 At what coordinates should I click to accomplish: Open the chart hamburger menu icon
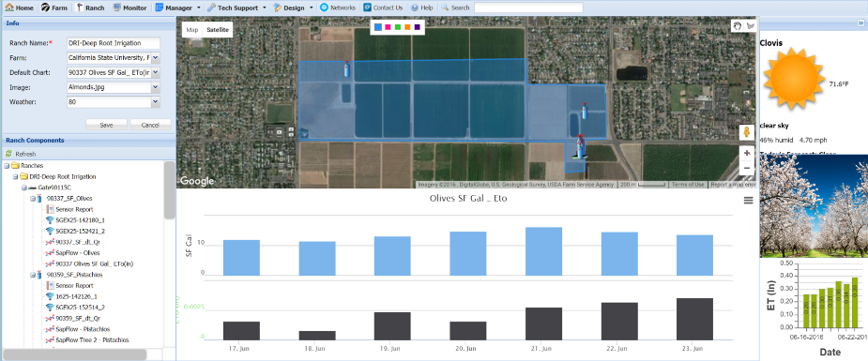click(x=749, y=201)
